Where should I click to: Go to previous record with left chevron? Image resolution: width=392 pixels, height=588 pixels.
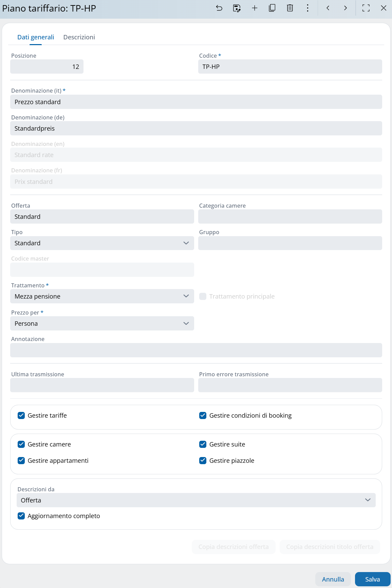[x=328, y=8]
